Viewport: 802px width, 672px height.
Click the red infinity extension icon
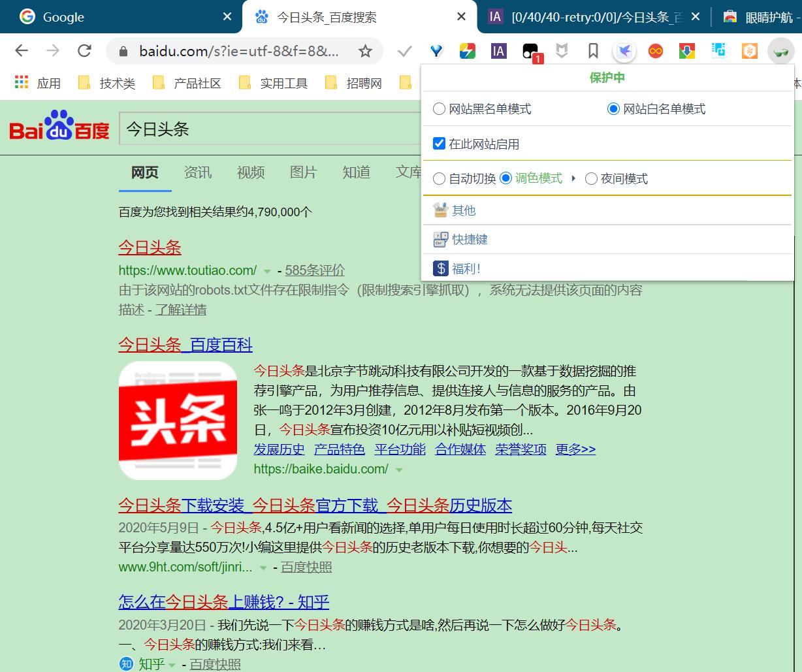[655, 50]
